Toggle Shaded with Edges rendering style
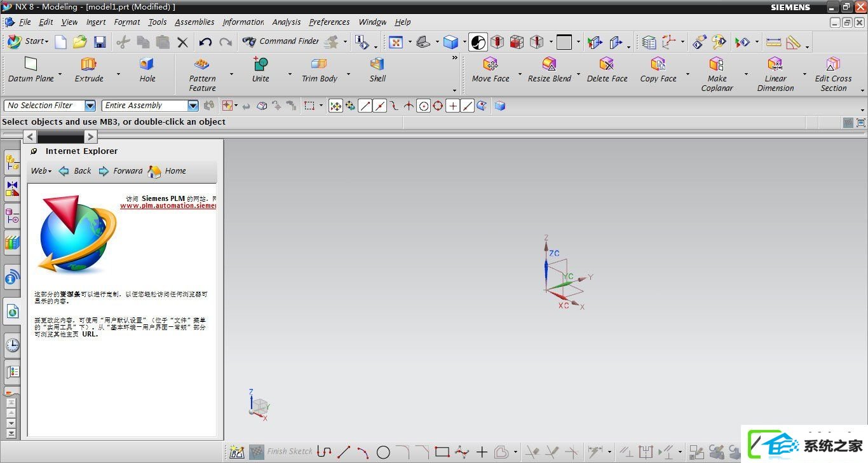The image size is (868, 463). click(451, 42)
